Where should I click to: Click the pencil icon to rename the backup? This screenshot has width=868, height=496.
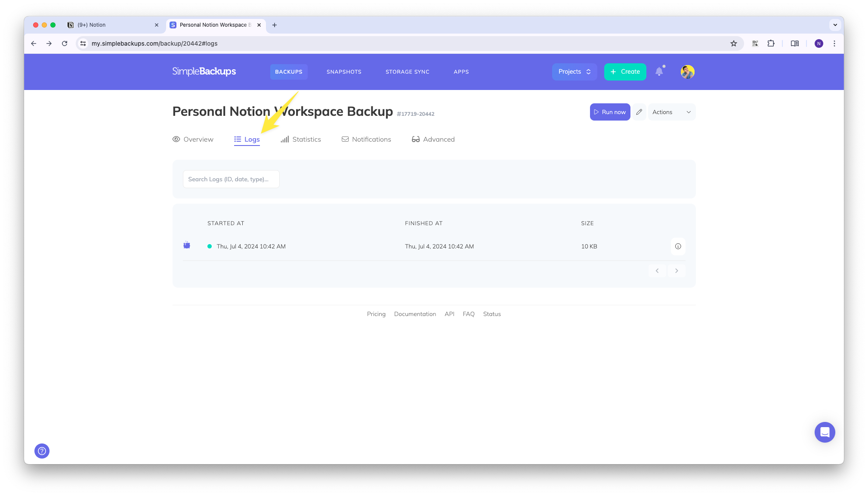[x=639, y=112]
